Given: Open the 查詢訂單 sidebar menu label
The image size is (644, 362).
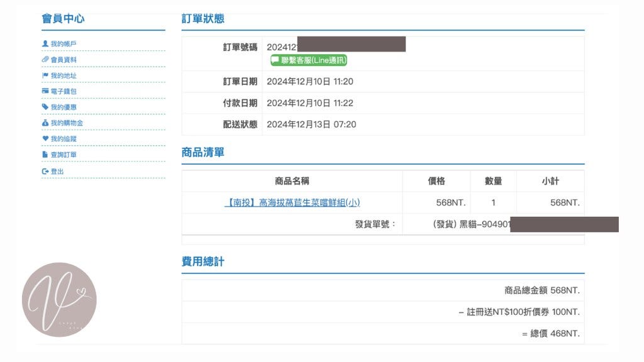Looking at the screenshot, I should coord(64,155).
